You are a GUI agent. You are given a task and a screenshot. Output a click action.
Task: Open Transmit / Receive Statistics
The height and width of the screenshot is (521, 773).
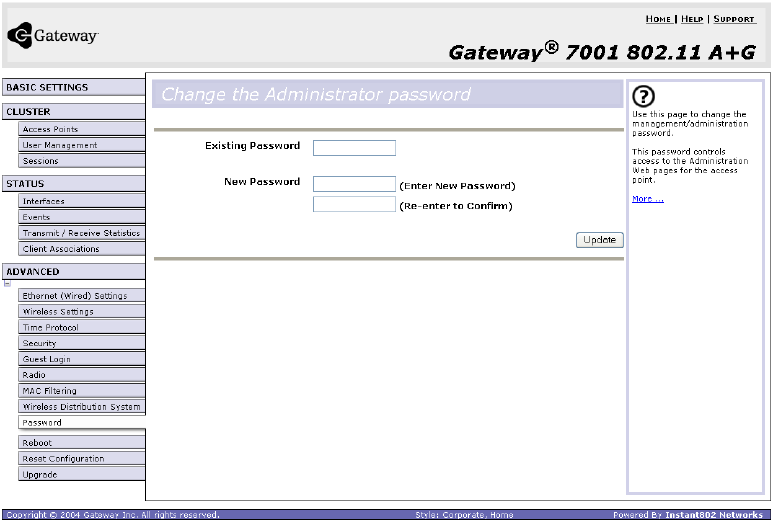(x=82, y=233)
